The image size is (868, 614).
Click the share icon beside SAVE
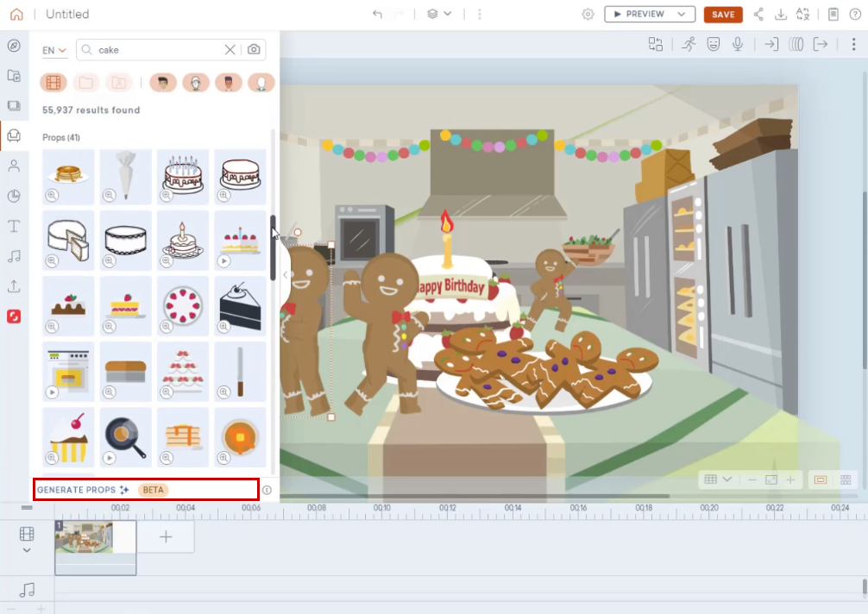point(758,14)
